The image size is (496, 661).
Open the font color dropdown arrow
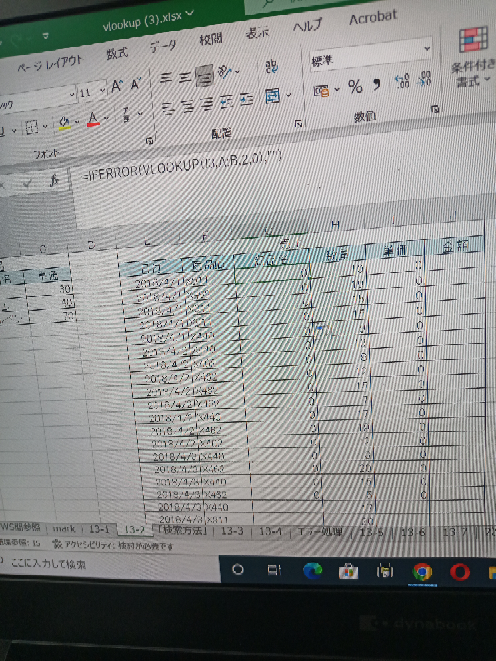(x=106, y=119)
